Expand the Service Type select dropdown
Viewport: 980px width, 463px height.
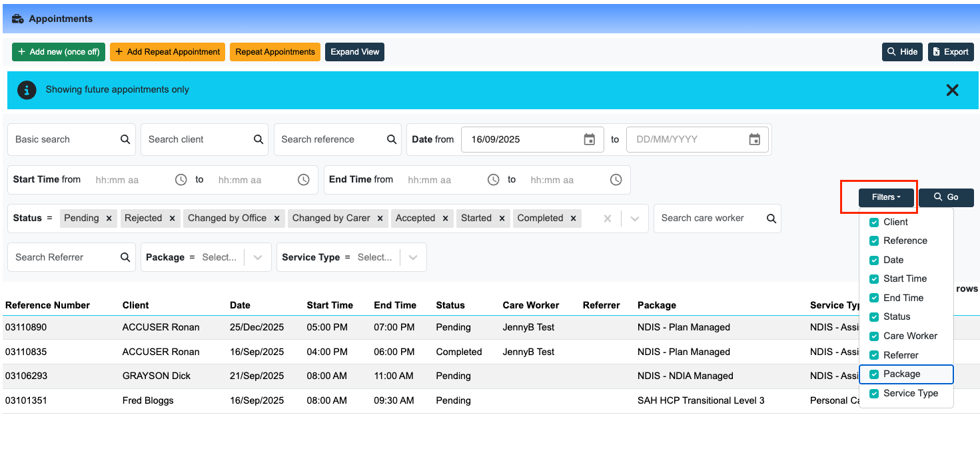413,257
